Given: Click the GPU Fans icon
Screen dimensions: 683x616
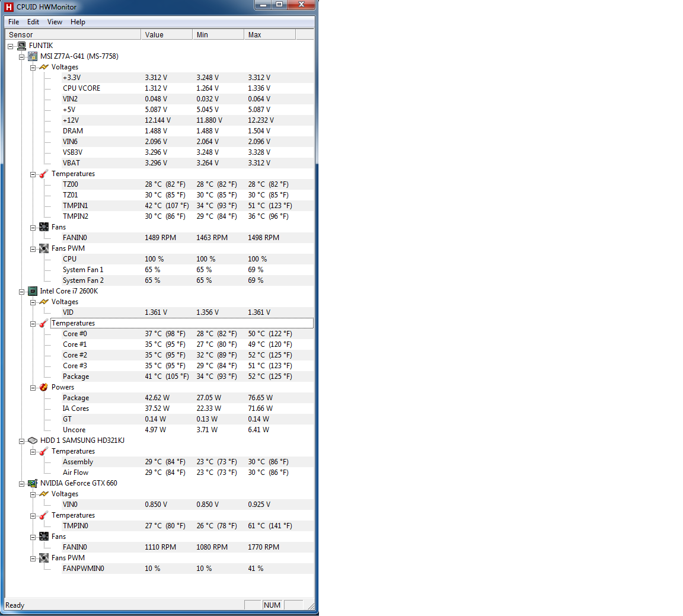Looking at the screenshot, I should click(x=43, y=537).
